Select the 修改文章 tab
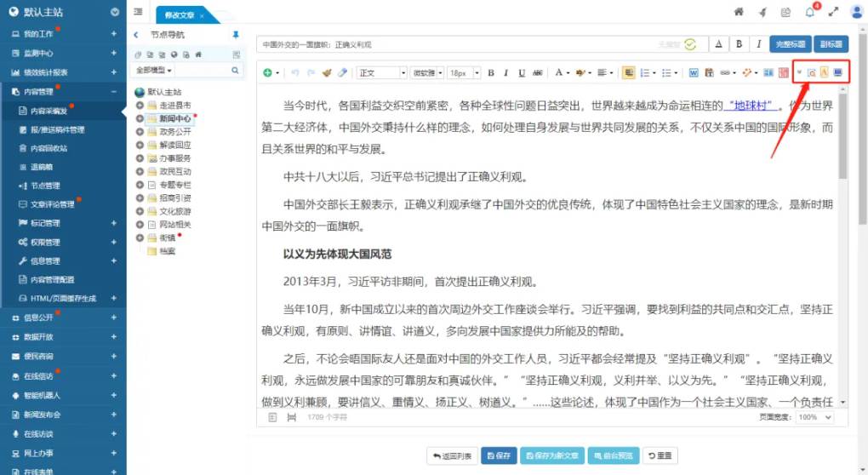868x475 pixels. tap(182, 15)
